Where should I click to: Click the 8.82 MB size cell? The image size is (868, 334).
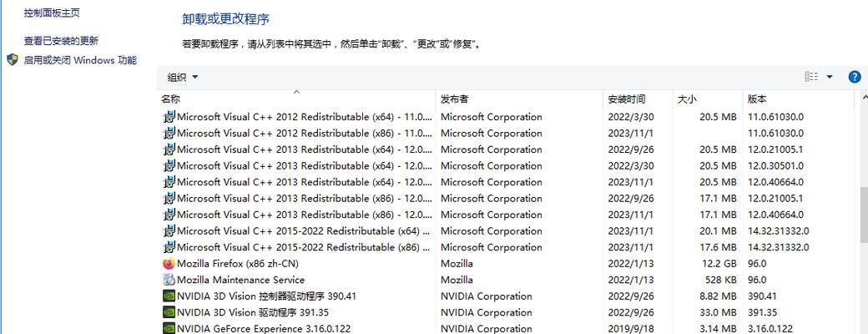click(718, 296)
